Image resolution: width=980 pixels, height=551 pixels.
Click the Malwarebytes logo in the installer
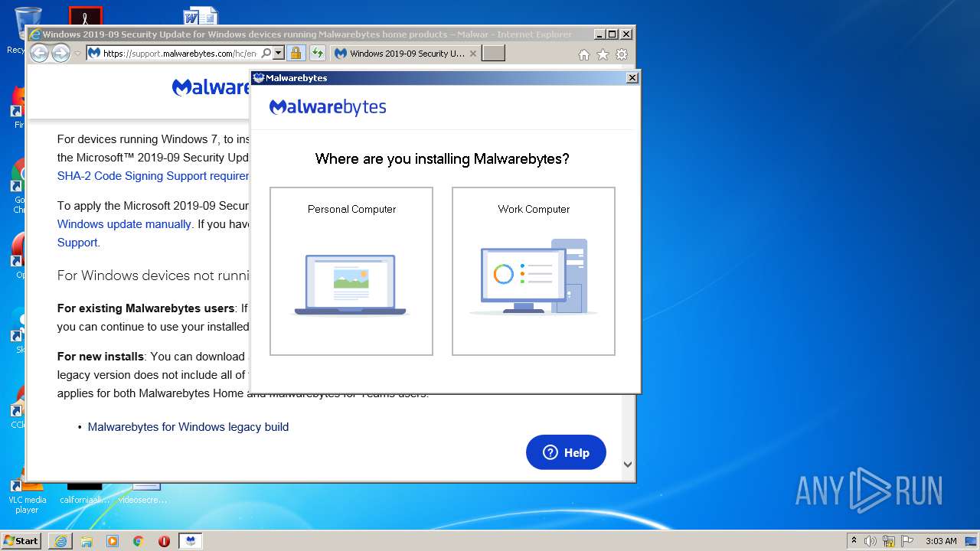coord(328,107)
